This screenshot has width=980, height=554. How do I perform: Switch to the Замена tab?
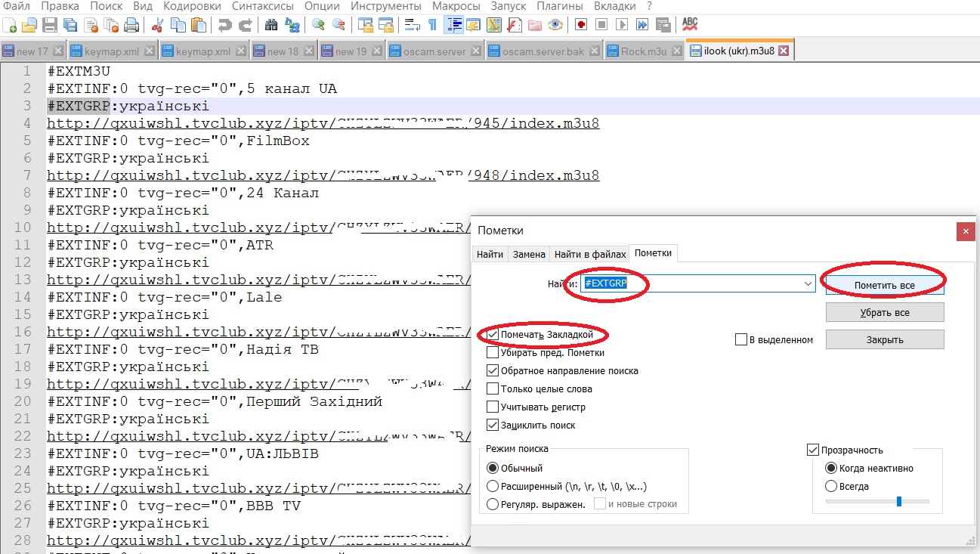(x=529, y=254)
